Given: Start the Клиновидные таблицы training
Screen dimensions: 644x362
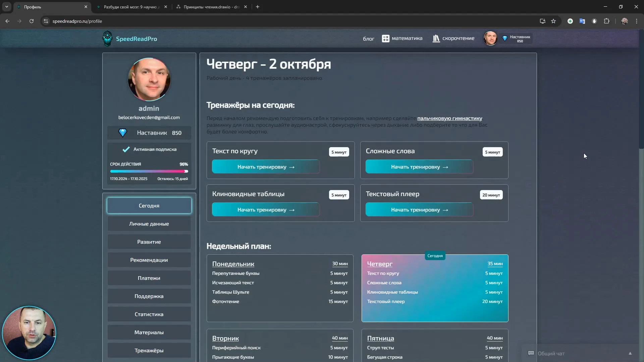Looking at the screenshot, I should click(266, 210).
